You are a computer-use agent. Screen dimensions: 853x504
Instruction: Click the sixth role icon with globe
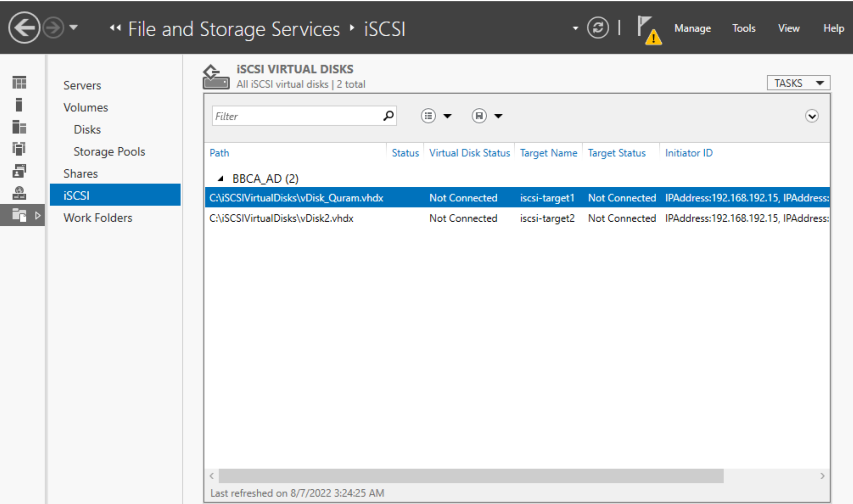point(19,192)
